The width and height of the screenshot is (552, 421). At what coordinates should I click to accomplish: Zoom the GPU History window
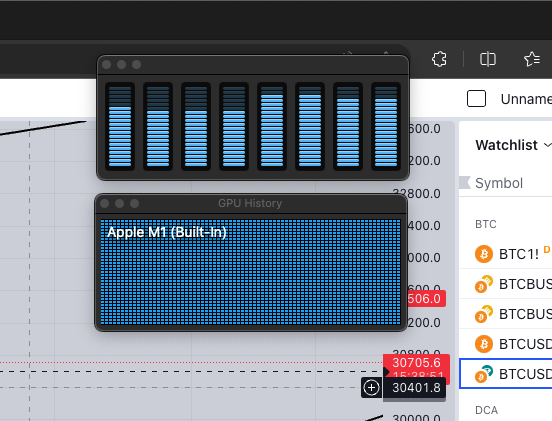(x=134, y=203)
